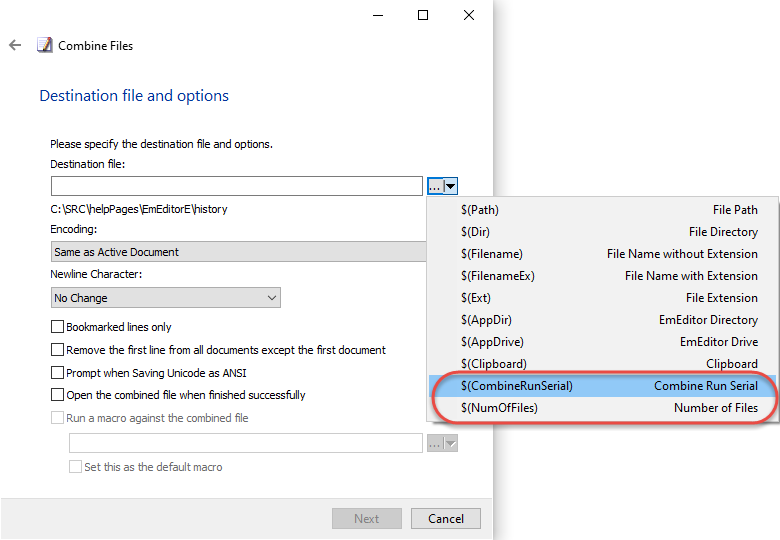The image size is (780, 540).
Task: Open the macro dropdown arrow
Action: click(451, 443)
